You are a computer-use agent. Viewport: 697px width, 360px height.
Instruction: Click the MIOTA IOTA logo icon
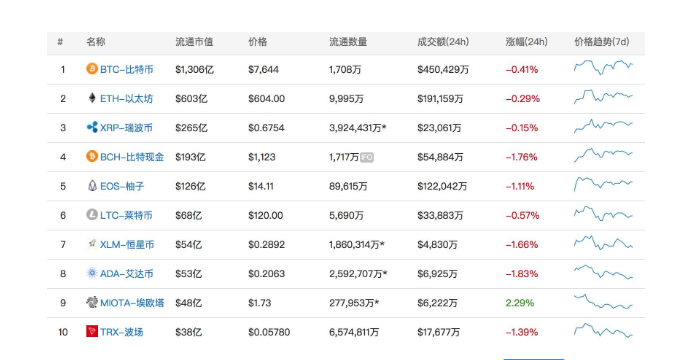(x=92, y=302)
